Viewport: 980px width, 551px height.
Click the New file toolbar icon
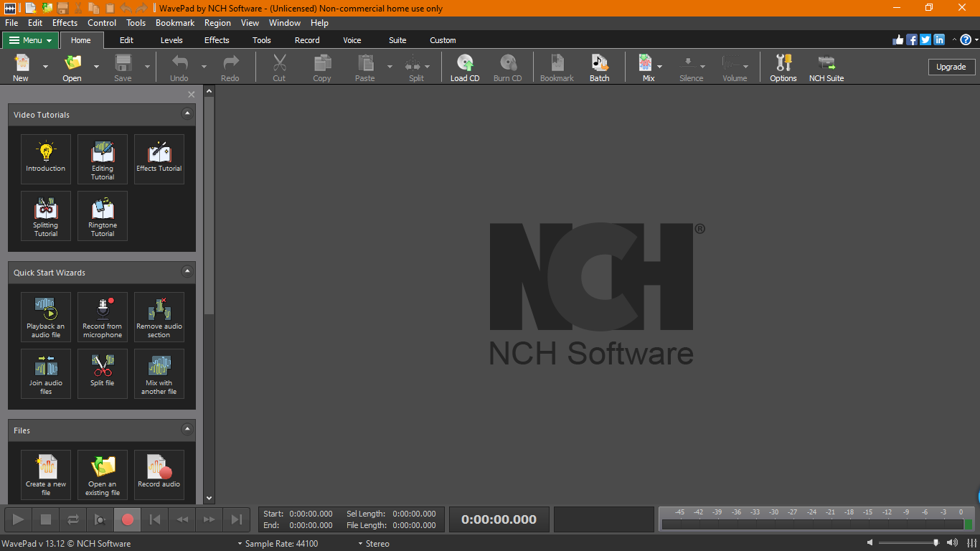[x=21, y=67]
